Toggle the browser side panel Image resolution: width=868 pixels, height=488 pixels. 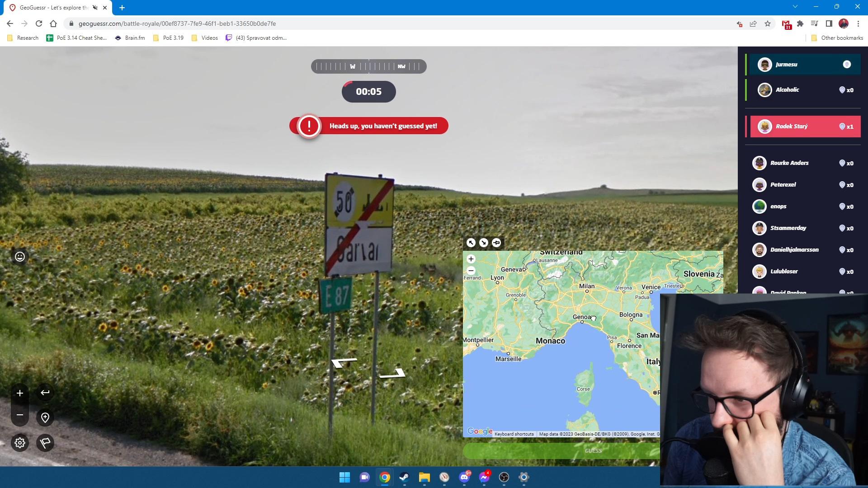[x=829, y=23]
